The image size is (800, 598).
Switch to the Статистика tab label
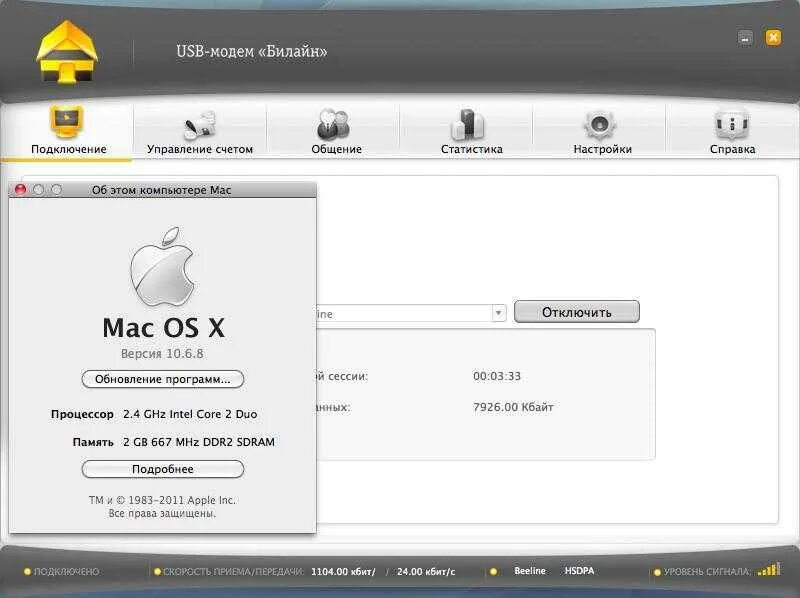pyautogui.click(x=472, y=149)
